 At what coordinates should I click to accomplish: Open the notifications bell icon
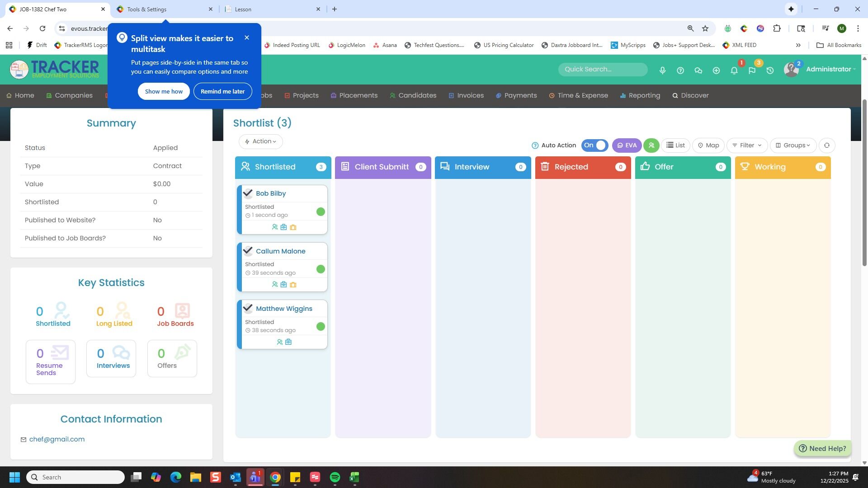pyautogui.click(x=734, y=70)
